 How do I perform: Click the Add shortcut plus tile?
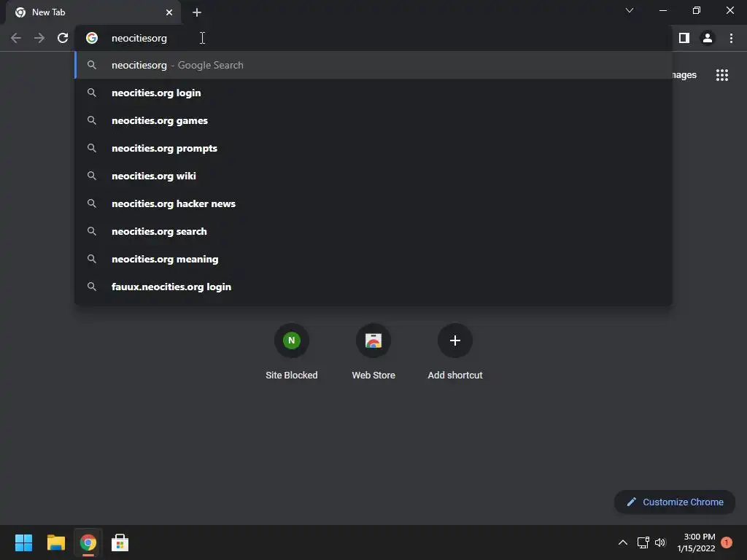point(455,351)
